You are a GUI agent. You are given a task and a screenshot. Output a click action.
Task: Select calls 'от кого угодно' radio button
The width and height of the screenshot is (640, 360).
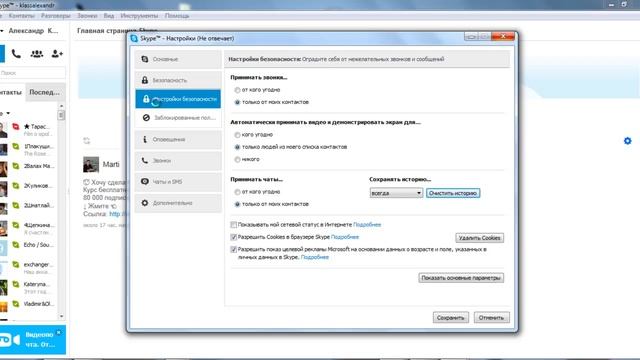pyautogui.click(x=237, y=90)
